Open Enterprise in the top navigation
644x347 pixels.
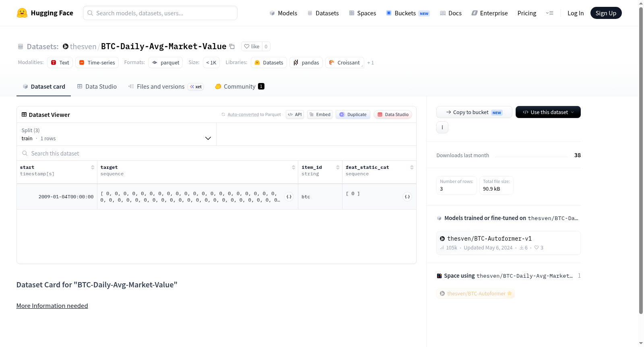tap(489, 13)
